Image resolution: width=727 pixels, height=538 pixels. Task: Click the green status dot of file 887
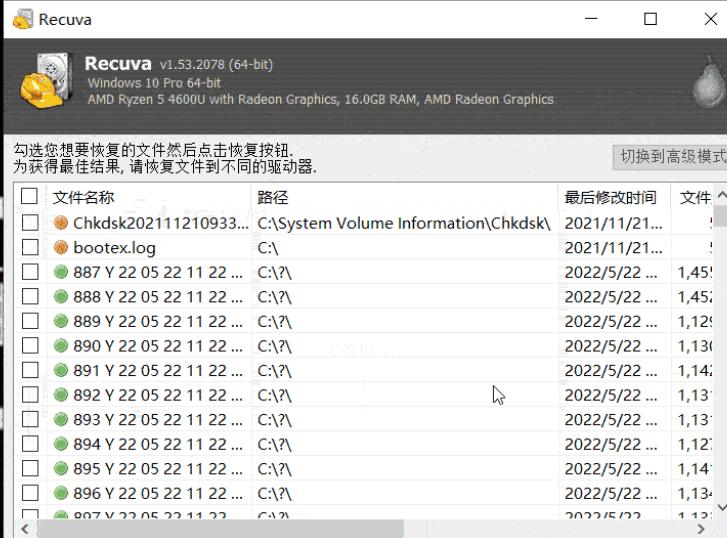(x=61, y=272)
